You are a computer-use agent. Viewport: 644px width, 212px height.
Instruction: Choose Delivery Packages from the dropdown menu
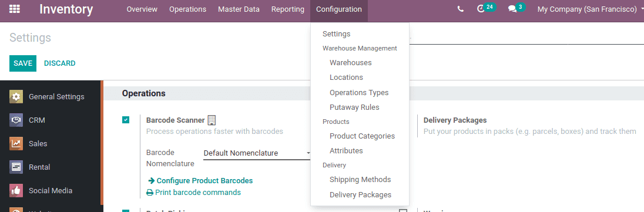coord(360,195)
